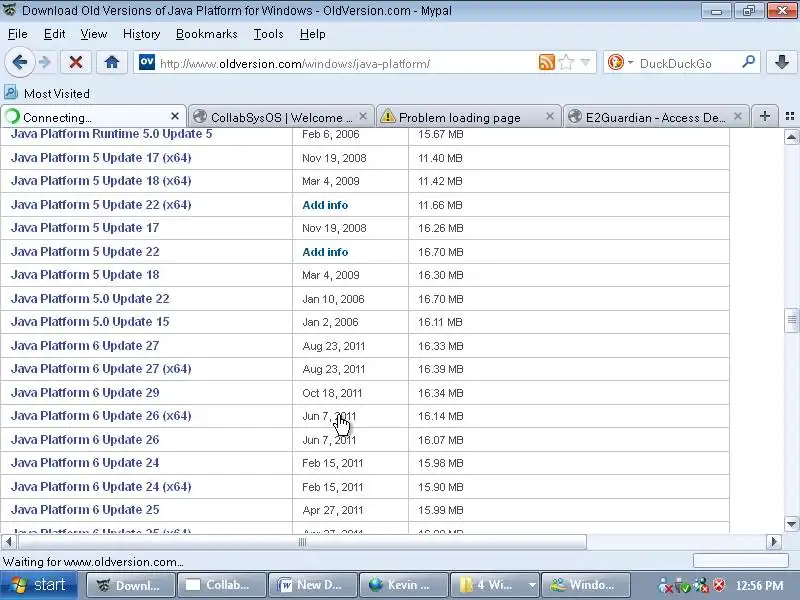Image resolution: width=800 pixels, height=600 pixels.
Task: Switch to the Collab... taskbar window
Action: click(221, 585)
